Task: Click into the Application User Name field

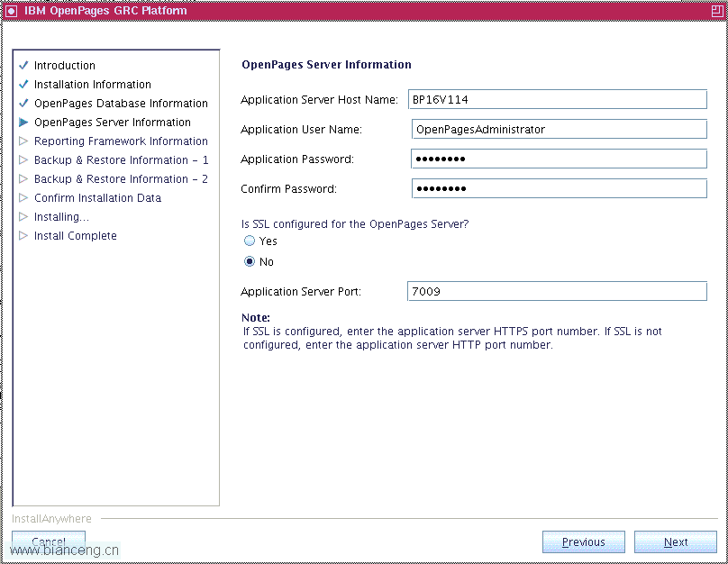Action: [559, 129]
